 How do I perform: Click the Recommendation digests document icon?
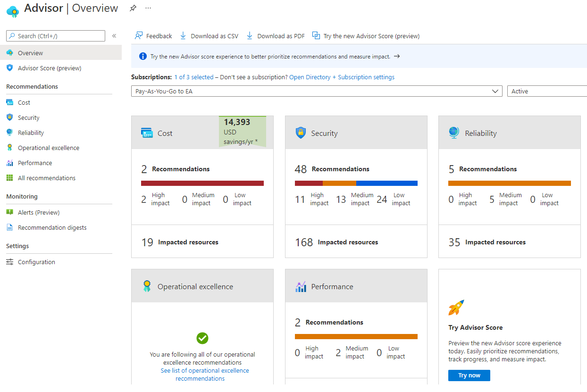coord(9,227)
